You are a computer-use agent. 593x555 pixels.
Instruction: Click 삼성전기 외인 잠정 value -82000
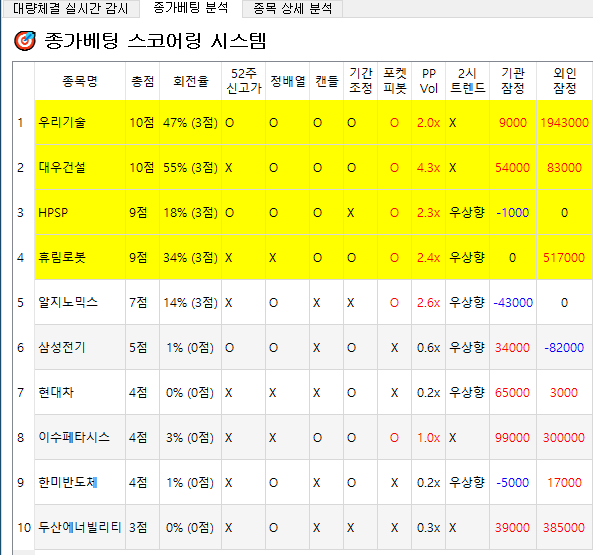coord(564,347)
